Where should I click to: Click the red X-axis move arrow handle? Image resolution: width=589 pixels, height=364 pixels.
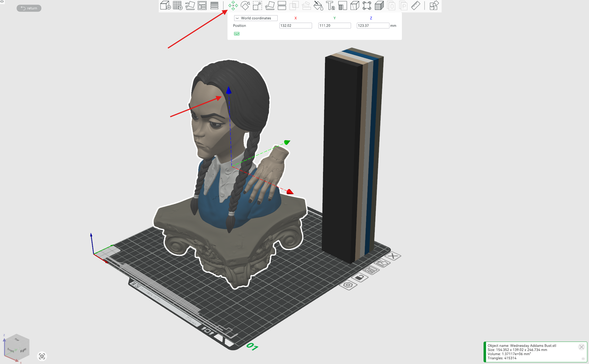point(290,192)
